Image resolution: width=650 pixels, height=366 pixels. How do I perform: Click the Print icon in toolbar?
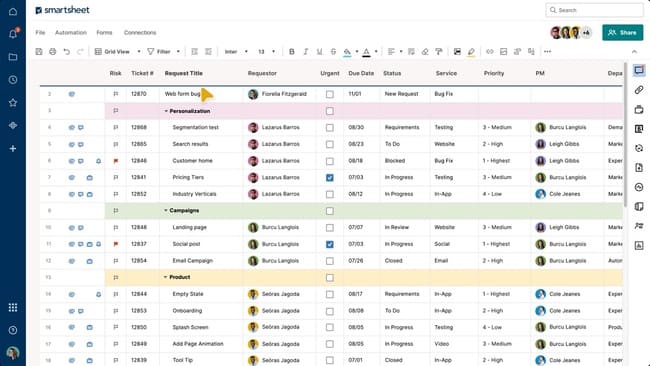pos(53,52)
